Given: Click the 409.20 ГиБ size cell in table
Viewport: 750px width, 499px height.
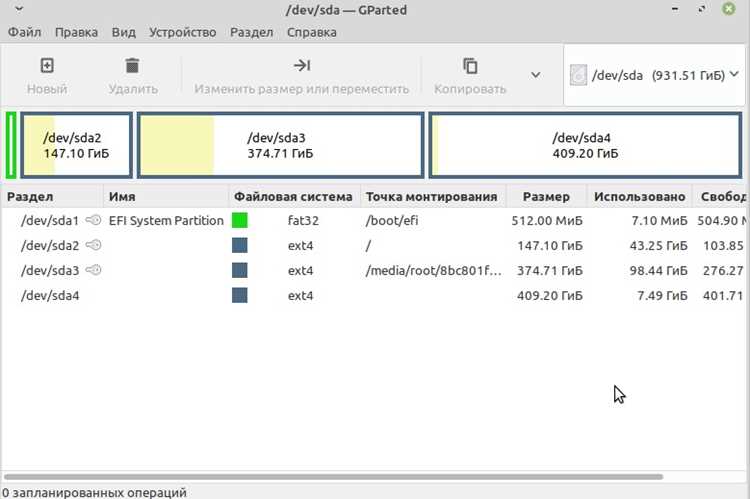Looking at the screenshot, I should point(550,296).
